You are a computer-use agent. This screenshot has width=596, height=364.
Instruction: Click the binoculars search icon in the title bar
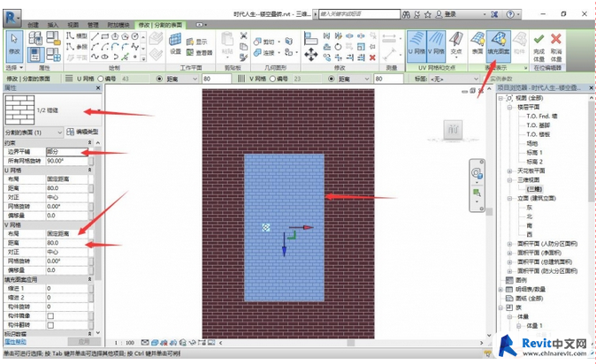407,14
